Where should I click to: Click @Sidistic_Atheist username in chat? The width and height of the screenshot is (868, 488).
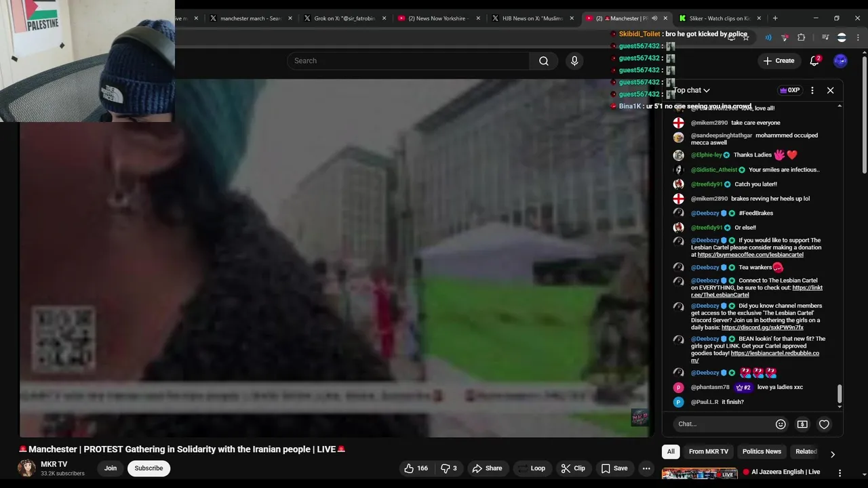[714, 170]
